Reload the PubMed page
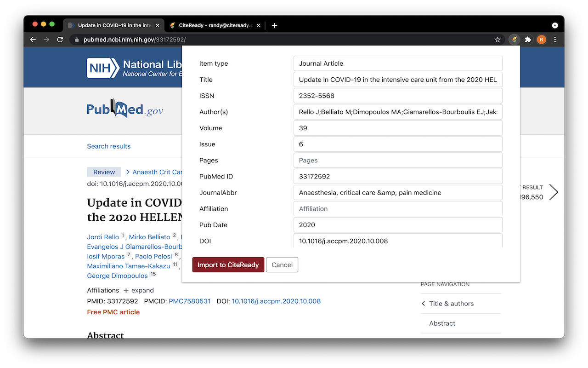Image resolution: width=588 pixels, height=368 pixels. point(60,40)
